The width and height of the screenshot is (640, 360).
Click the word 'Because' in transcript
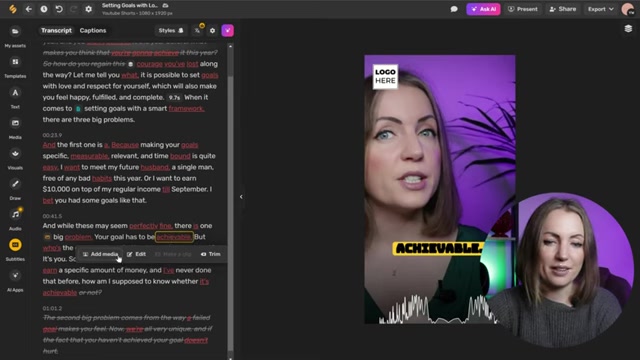click(125, 145)
